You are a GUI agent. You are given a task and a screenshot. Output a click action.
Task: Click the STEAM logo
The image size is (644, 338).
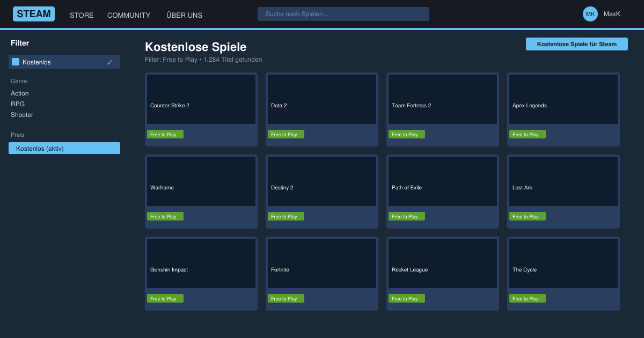34,14
